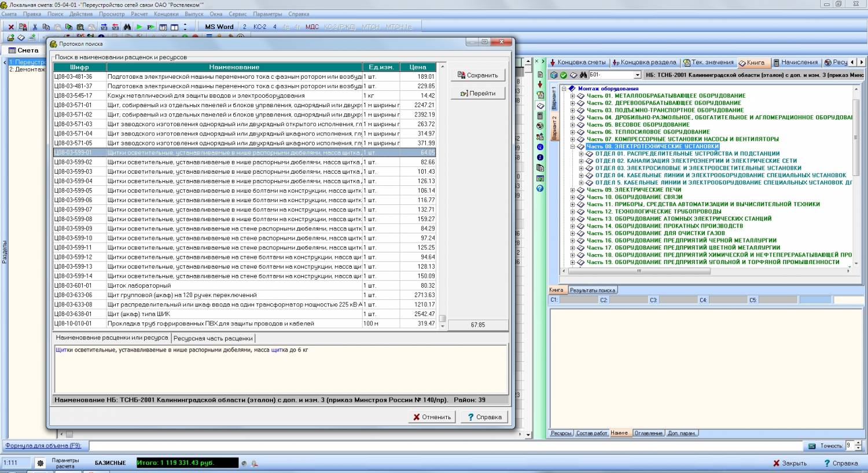This screenshot has width=868, height=473.
Task: Click the Отменить button in the dialog
Action: [x=432, y=417]
